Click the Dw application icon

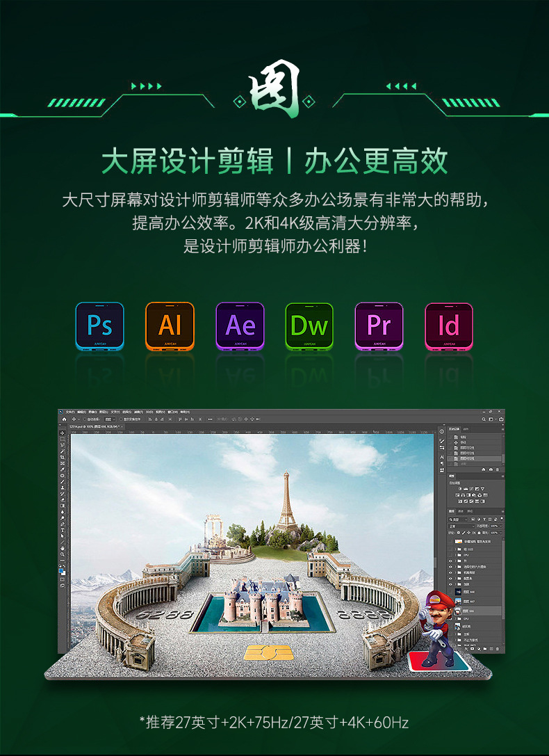309,326
